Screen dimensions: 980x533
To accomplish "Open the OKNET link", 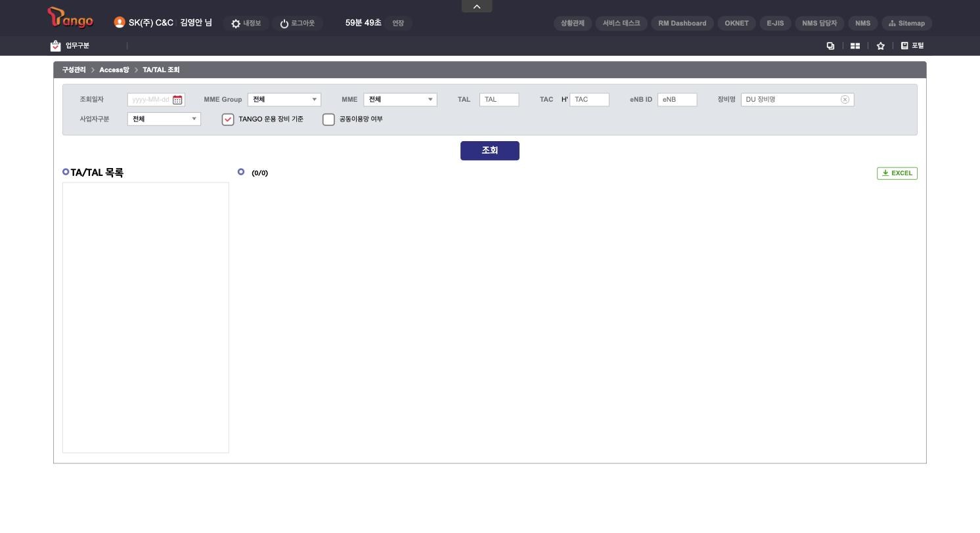I will 736,23.
